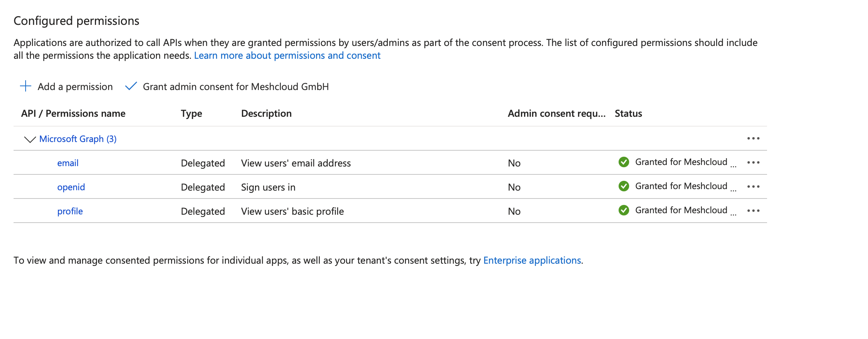Open the email permission details
The height and width of the screenshot is (339, 868).
click(68, 163)
